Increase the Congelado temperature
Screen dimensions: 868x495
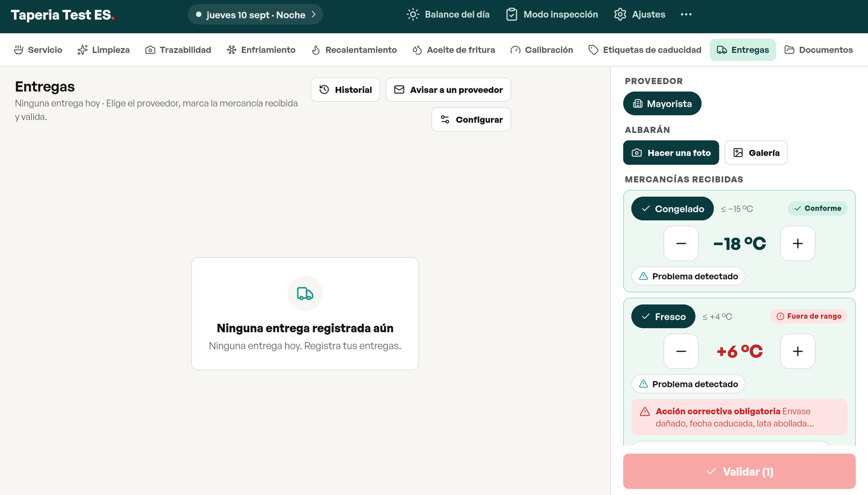[797, 244]
